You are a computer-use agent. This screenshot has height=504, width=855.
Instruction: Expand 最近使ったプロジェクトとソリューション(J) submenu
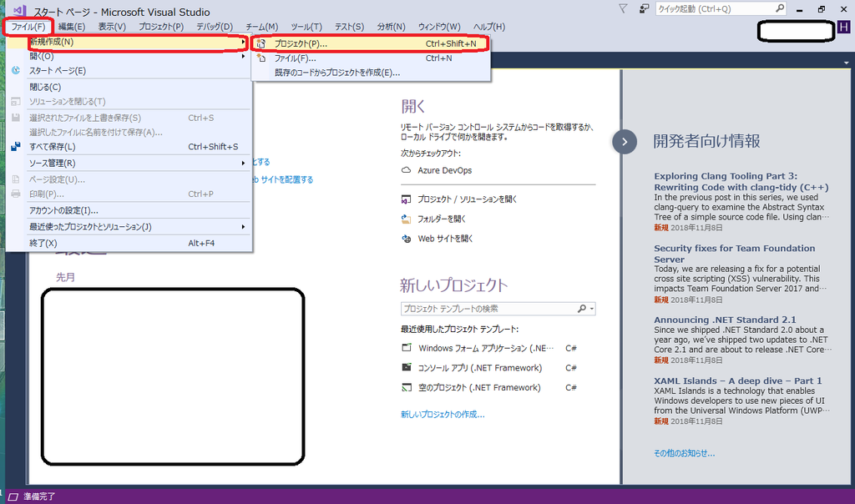click(129, 227)
